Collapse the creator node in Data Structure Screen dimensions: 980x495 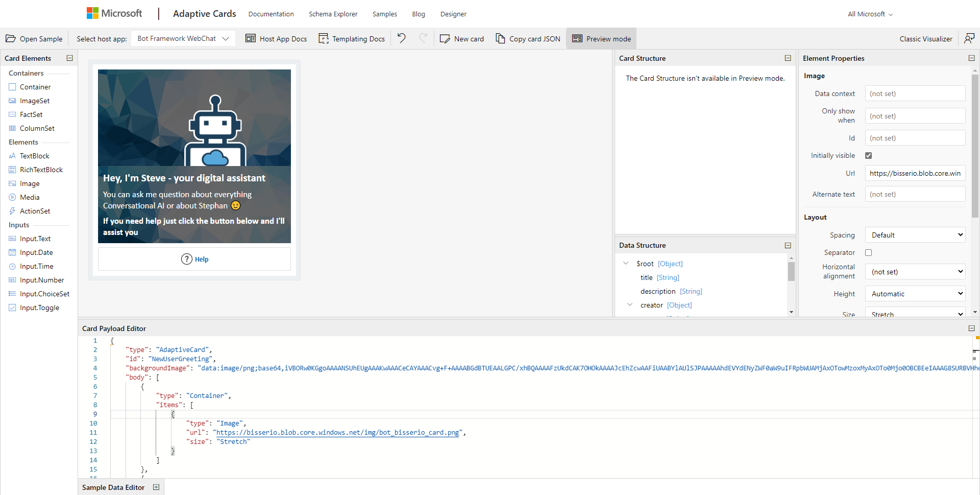(x=630, y=305)
